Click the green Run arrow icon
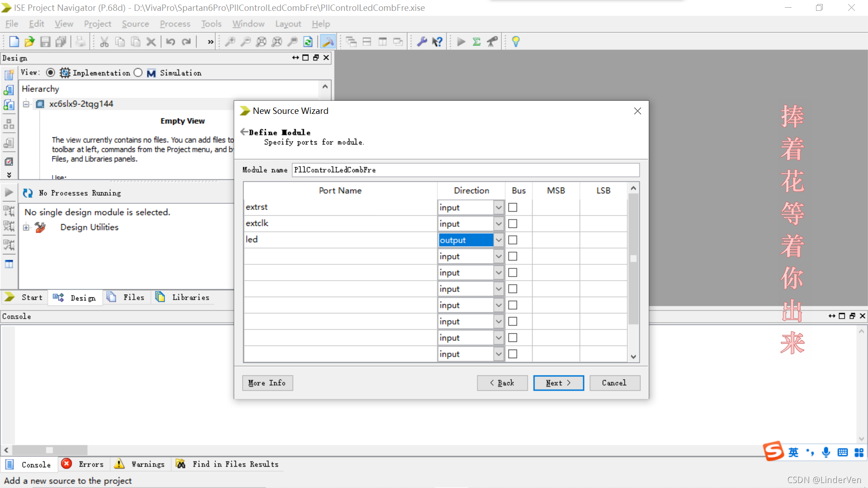868x488 pixels. point(461,42)
